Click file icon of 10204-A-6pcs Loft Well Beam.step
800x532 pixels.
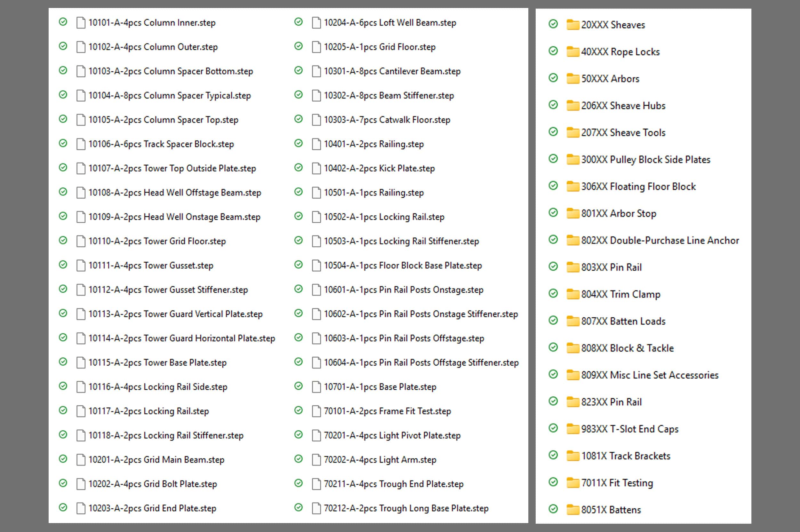pyautogui.click(x=316, y=23)
